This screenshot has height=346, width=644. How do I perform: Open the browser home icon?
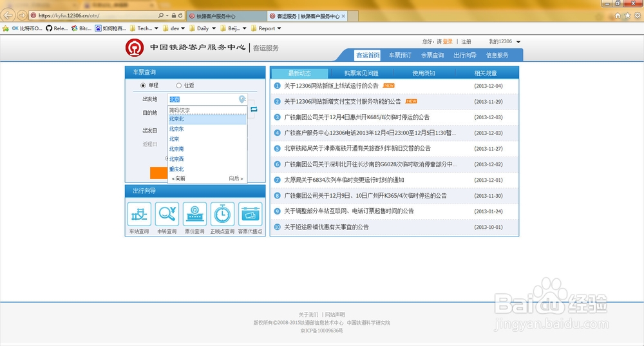[x=618, y=15]
